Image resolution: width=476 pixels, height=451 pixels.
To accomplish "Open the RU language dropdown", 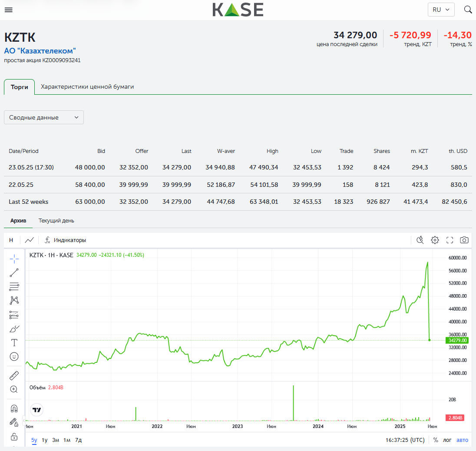I will 441,10.
